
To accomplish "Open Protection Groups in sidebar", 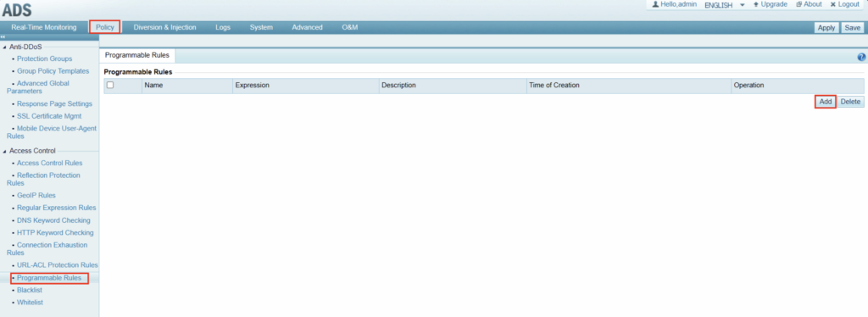I will pos(44,58).
